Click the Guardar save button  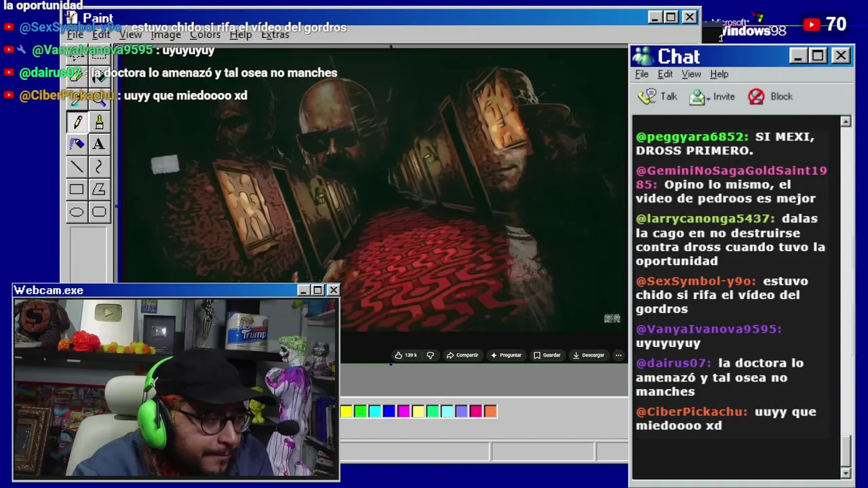click(x=547, y=355)
